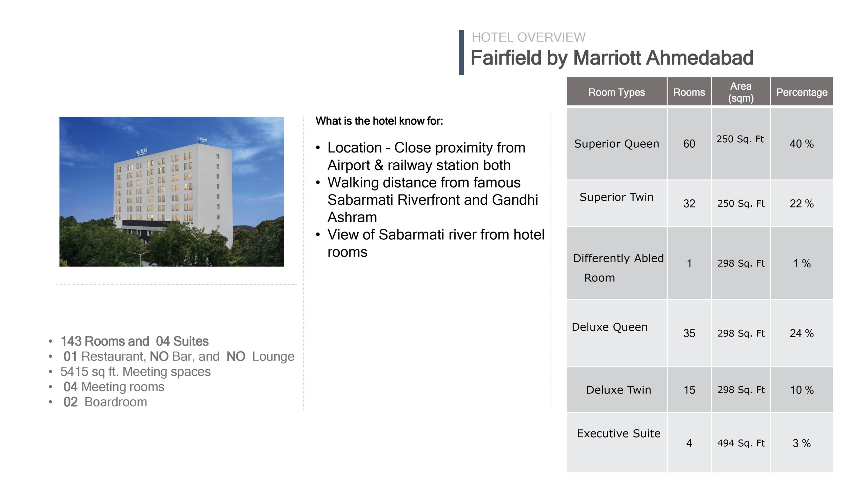
Task: Click the 5415 sq ft. Meeting spaces line
Action: point(135,372)
